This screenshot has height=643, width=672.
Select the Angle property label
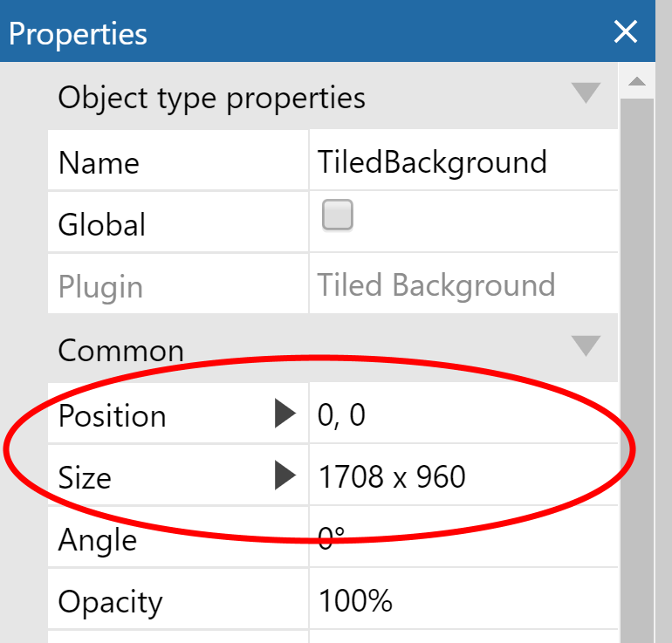tap(98, 540)
